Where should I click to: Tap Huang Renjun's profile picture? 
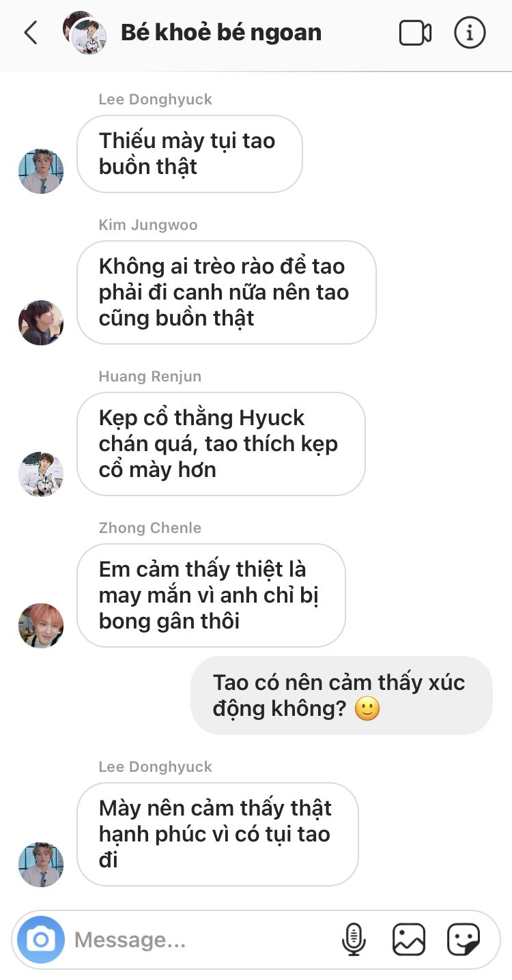click(41, 474)
